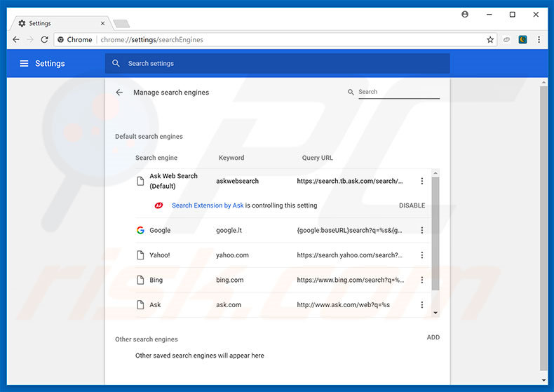Click the red Ask extension icon
The height and width of the screenshot is (392, 554).
click(x=158, y=205)
